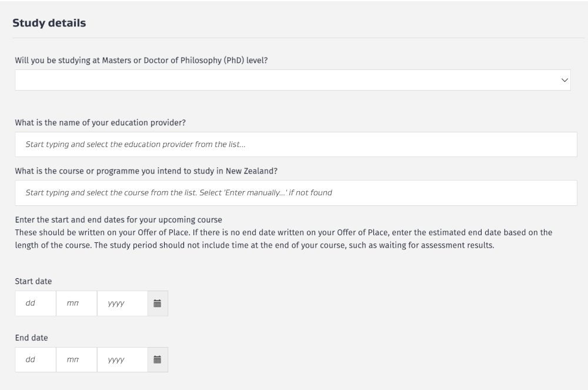Click the Start date label
This screenshot has width=588, height=390.
tap(34, 282)
